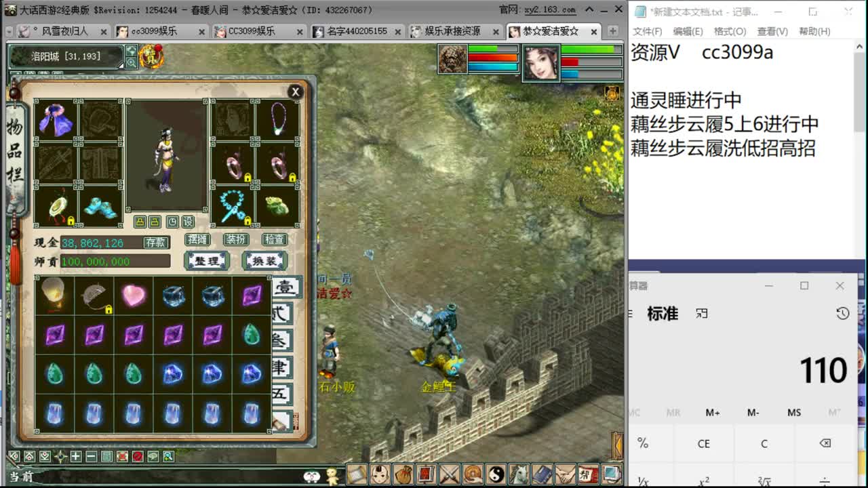Screen dimensions: 868x488
Task: Click Calculator MS memory store button
Action: click(x=794, y=412)
